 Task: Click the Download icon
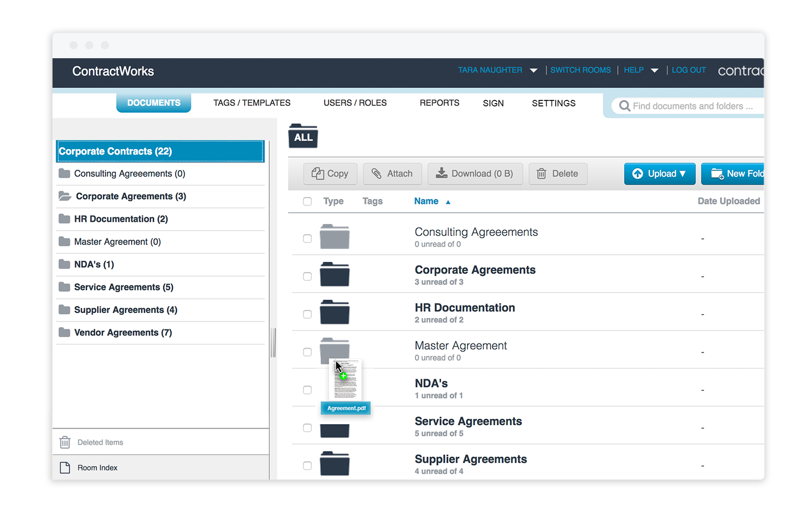pyautogui.click(x=442, y=173)
